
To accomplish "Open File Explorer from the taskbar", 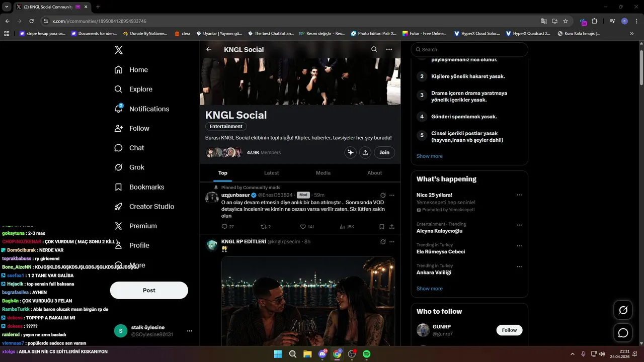I will (x=307, y=354).
